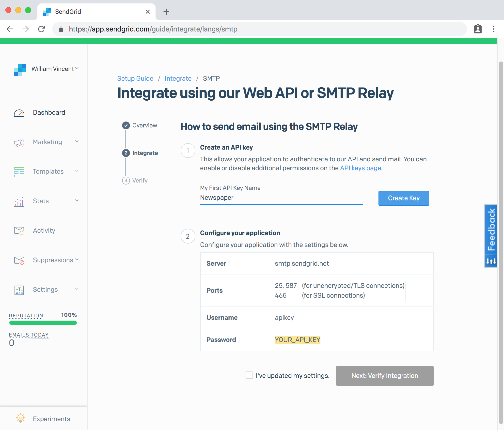
Task: Click the Templates layout icon
Action: (19, 172)
